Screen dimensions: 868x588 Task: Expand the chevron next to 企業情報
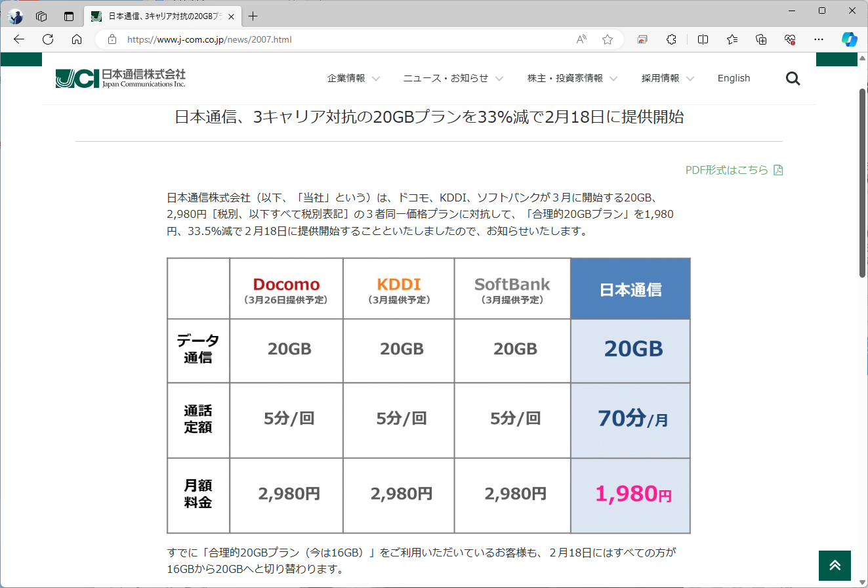376,79
